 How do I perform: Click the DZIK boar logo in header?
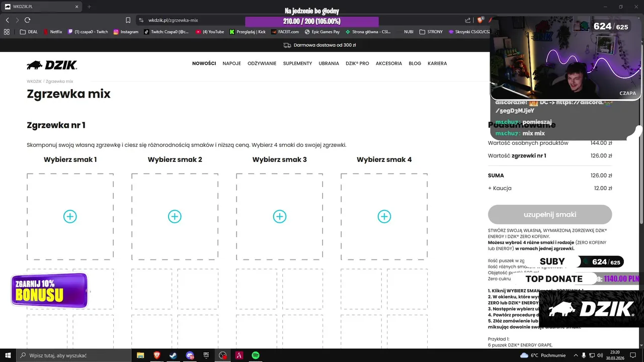[x=52, y=65]
